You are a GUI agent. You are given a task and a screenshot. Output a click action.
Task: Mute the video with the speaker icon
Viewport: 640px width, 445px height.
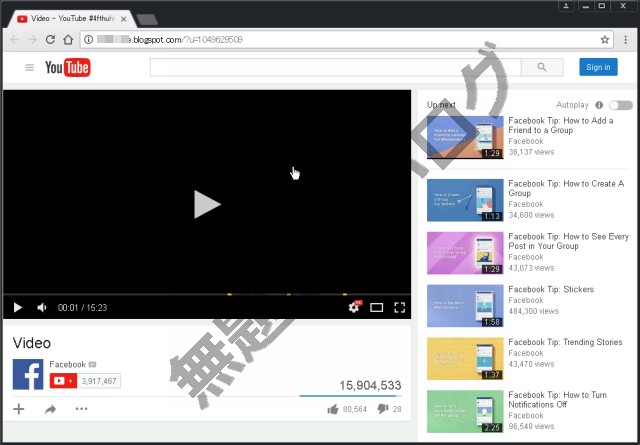42,307
